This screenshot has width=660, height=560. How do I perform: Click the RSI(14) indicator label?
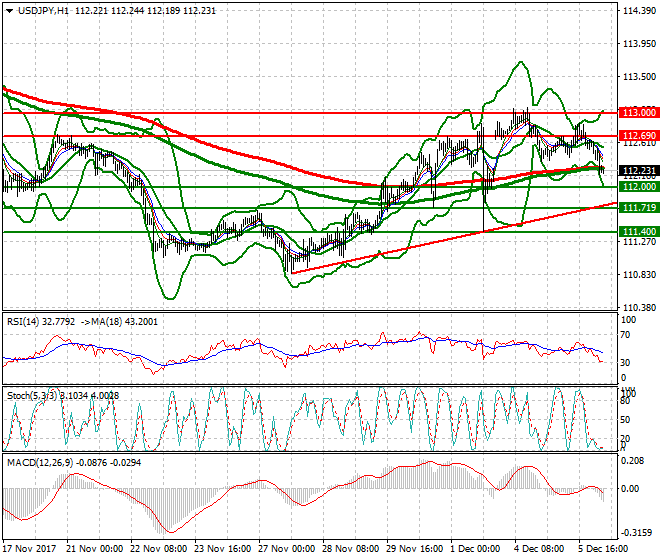[x=23, y=322]
